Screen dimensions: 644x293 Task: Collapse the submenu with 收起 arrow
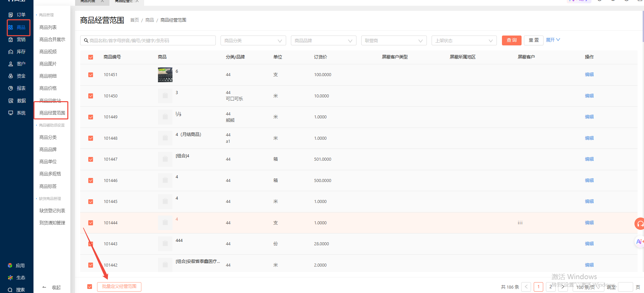pos(51,288)
